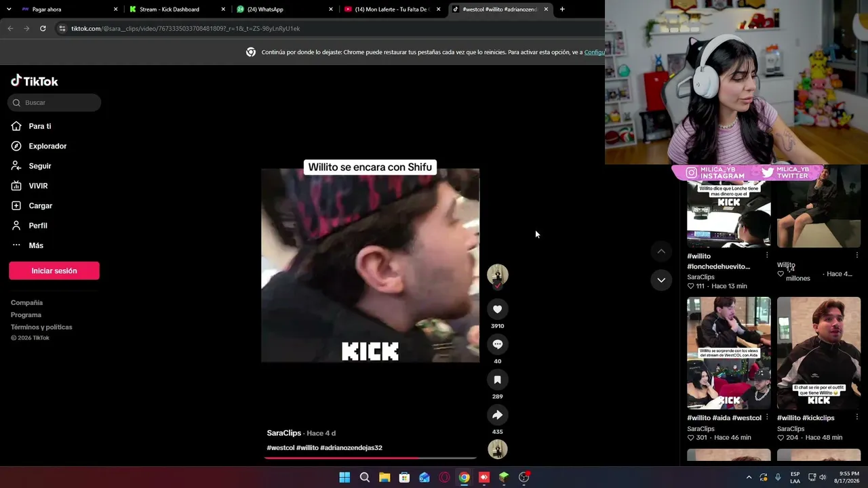868x488 pixels.
Task: Switch to the Stream - Kick Dashboard tab
Action: (178, 9)
